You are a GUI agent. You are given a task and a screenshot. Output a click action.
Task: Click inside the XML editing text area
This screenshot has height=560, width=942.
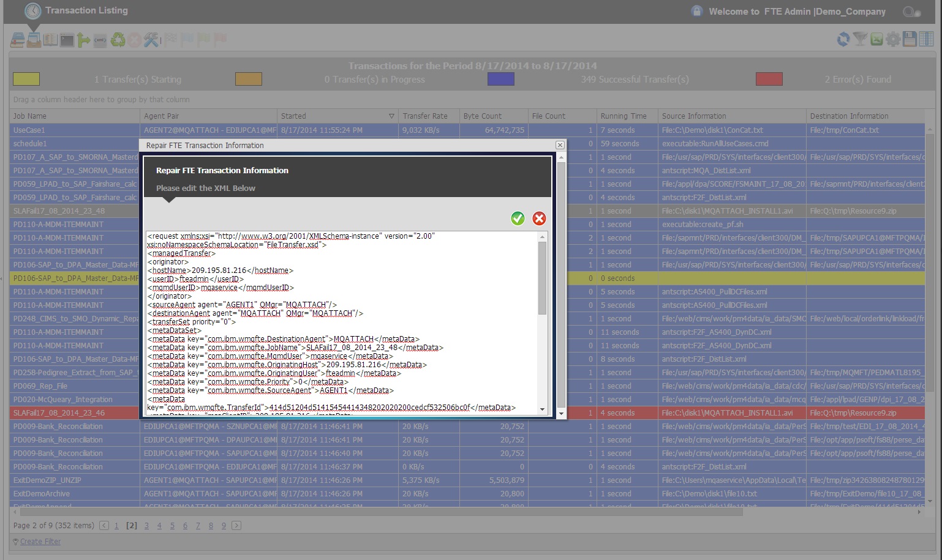(x=343, y=318)
